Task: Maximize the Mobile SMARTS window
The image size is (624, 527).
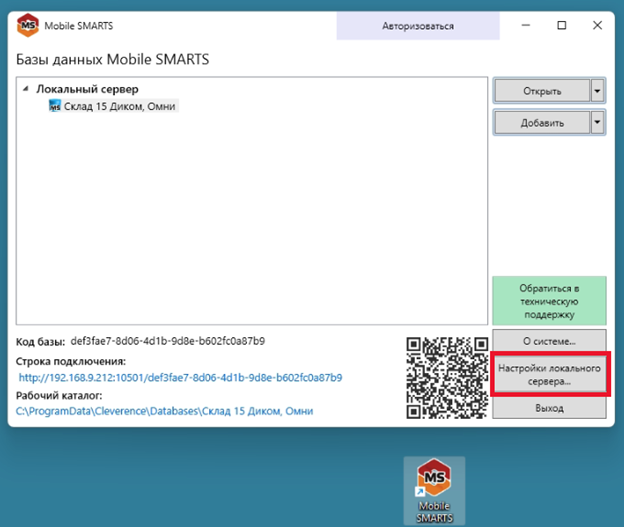Action: click(x=562, y=25)
